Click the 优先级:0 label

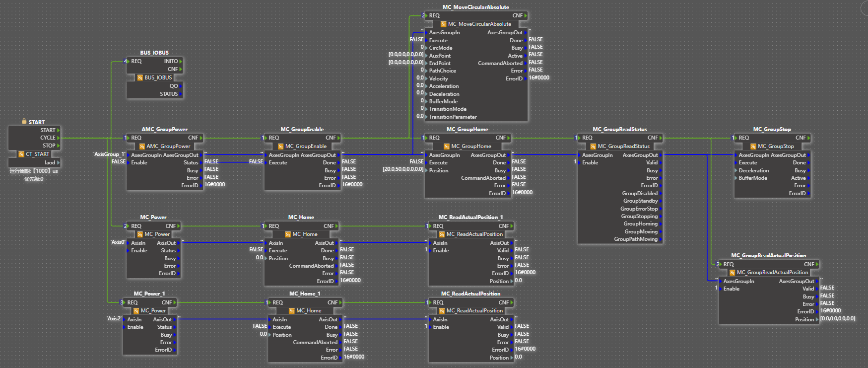(x=34, y=179)
